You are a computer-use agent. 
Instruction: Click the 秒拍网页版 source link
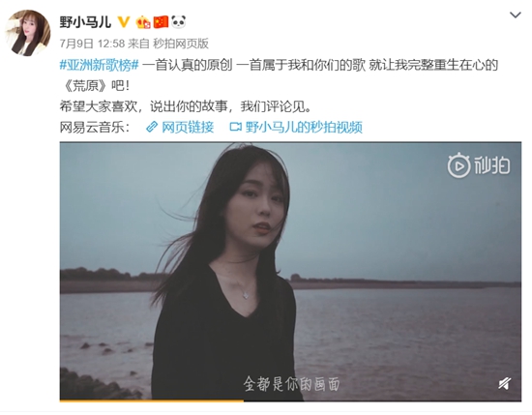[x=181, y=44]
